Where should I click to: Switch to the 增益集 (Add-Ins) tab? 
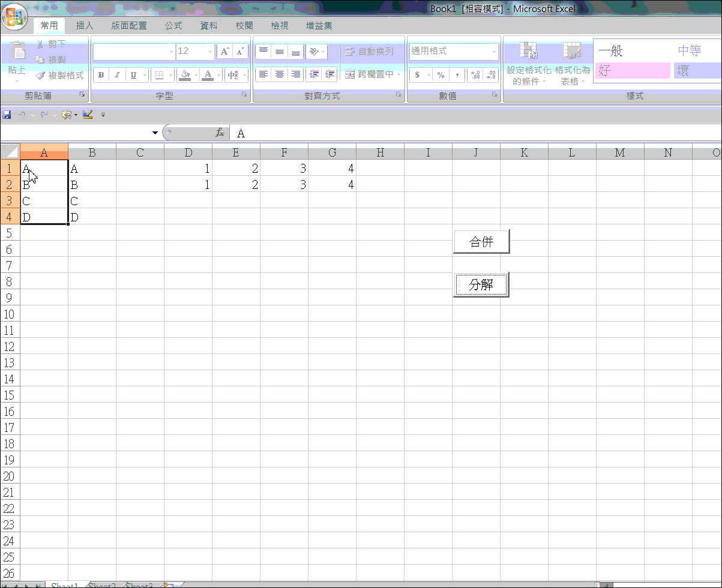(x=319, y=26)
